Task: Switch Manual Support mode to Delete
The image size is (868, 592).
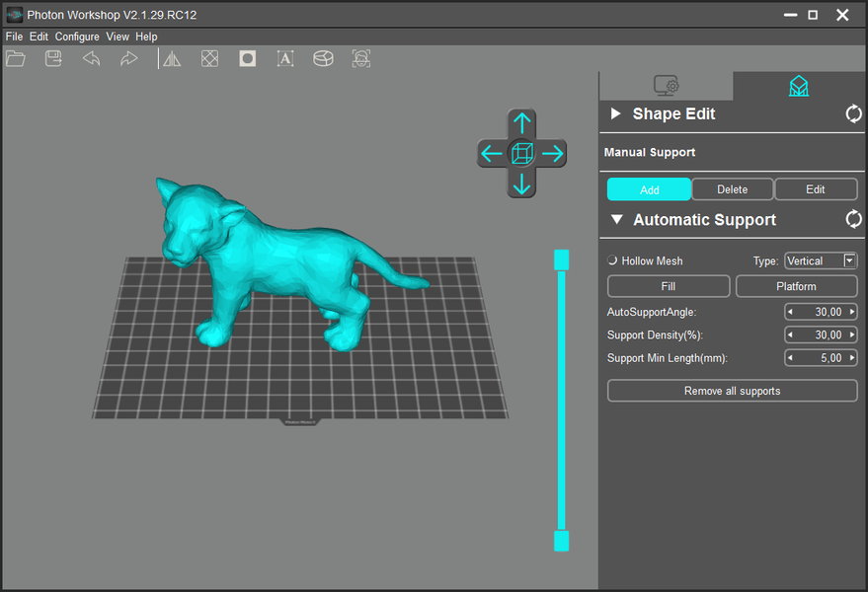Action: [x=732, y=189]
